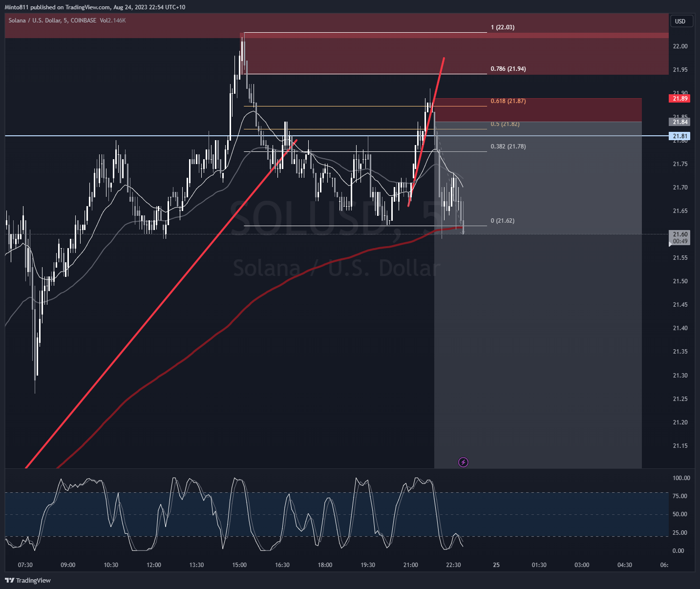Click the 01:30 time axis label

coord(539,565)
